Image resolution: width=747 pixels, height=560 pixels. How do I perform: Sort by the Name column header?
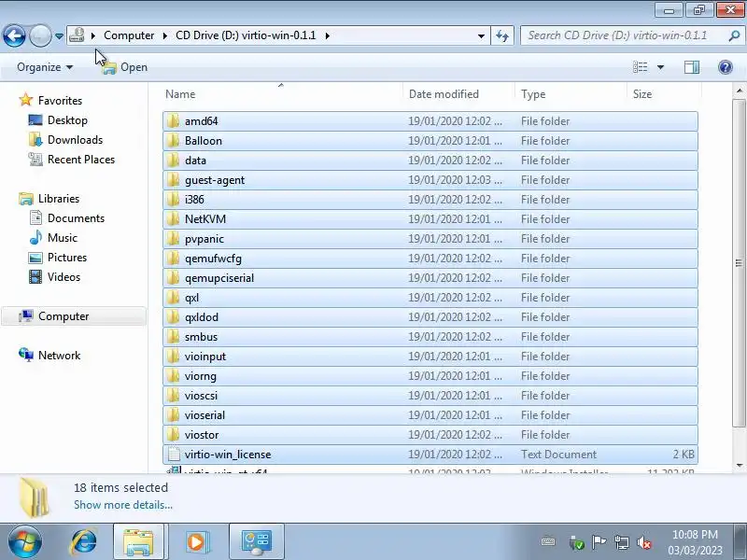[x=283, y=94]
